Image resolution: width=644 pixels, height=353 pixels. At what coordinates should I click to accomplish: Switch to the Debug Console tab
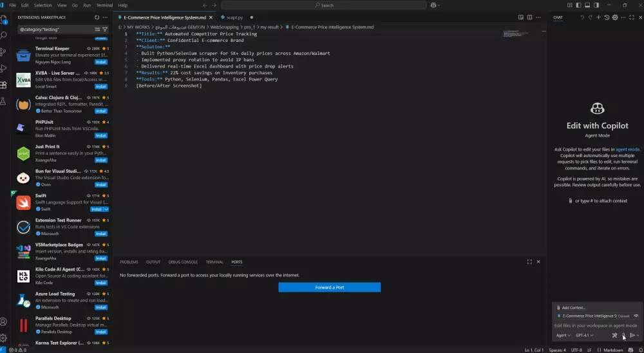[x=183, y=262]
